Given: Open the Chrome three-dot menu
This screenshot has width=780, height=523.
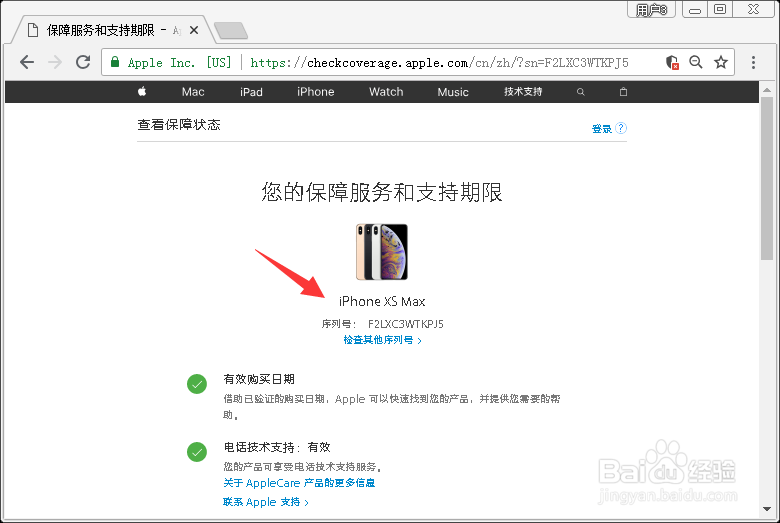Looking at the screenshot, I should click(x=753, y=62).
